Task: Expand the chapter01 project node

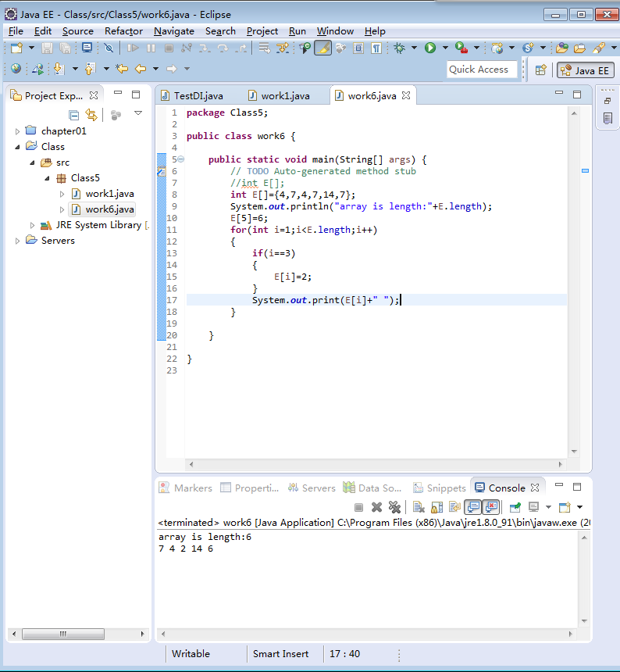Action: (18, 131)
